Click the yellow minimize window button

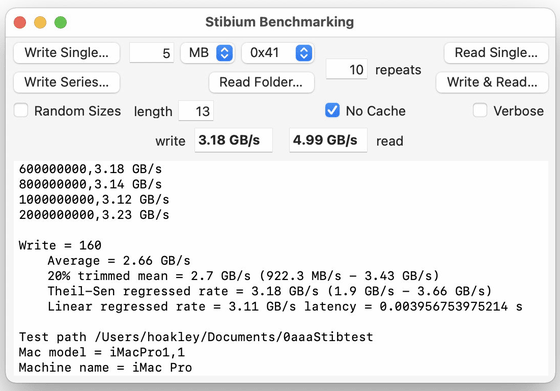(x=40, y=22)
